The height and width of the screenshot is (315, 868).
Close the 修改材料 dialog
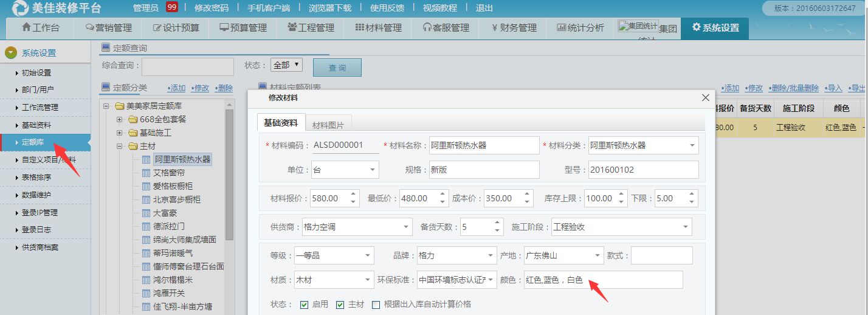705,97
